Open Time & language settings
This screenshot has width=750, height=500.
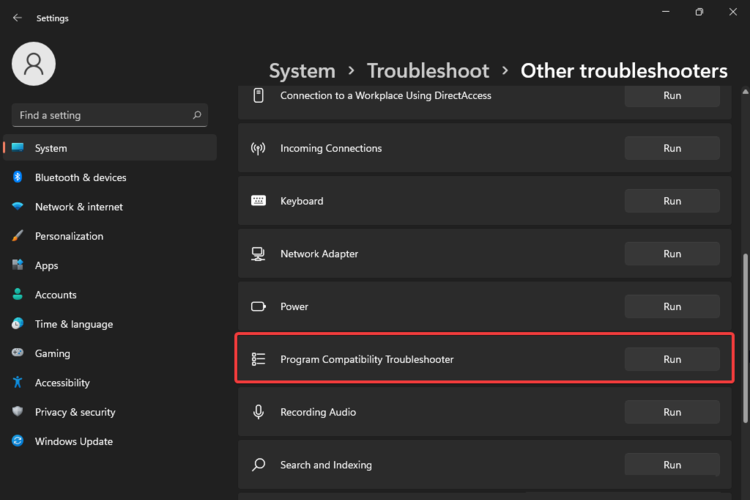pyautogui.click(x=73, y=324)
